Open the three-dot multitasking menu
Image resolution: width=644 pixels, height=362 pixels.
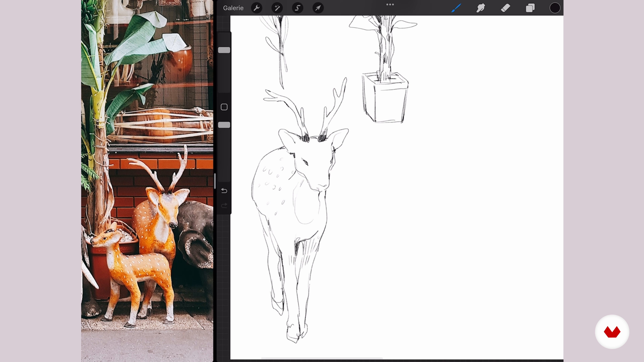(x=390, y=5)
